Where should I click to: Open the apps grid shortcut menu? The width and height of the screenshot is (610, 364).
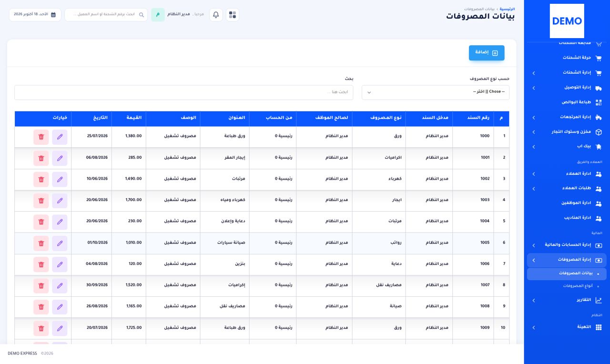(x=232, y=15)
